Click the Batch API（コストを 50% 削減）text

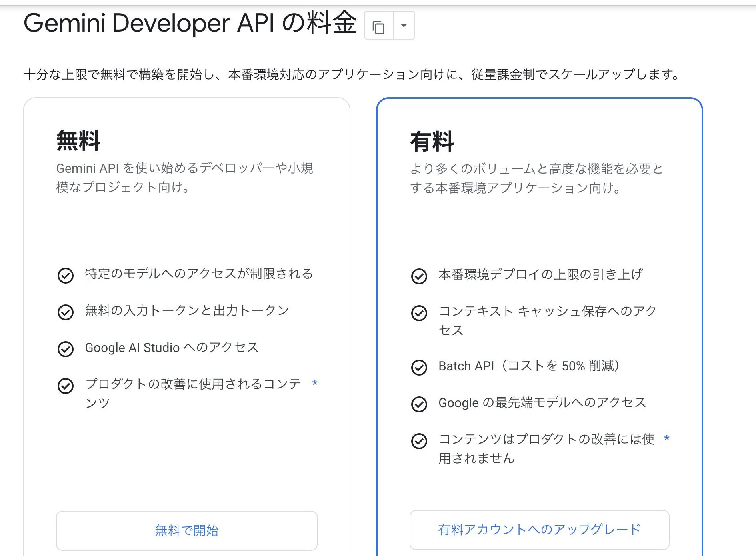pos(530,366)
